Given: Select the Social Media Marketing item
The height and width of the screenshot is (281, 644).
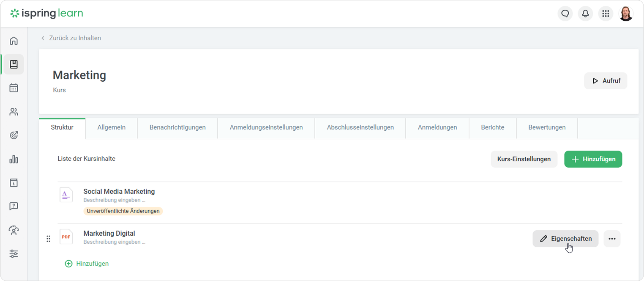Looking at the screenshot, I should point(119,192).
